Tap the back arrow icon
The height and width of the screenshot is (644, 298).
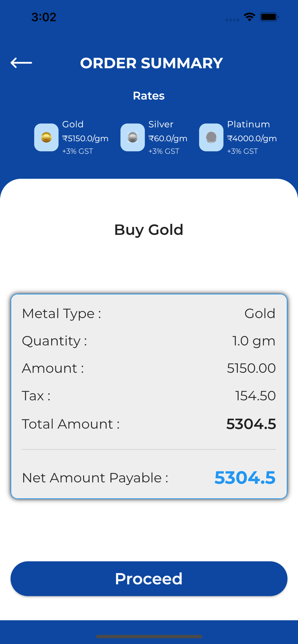tap(20, 63)
